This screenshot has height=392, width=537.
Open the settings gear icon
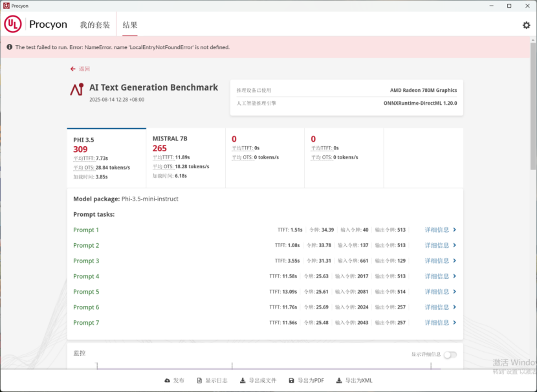click(526, 25)
